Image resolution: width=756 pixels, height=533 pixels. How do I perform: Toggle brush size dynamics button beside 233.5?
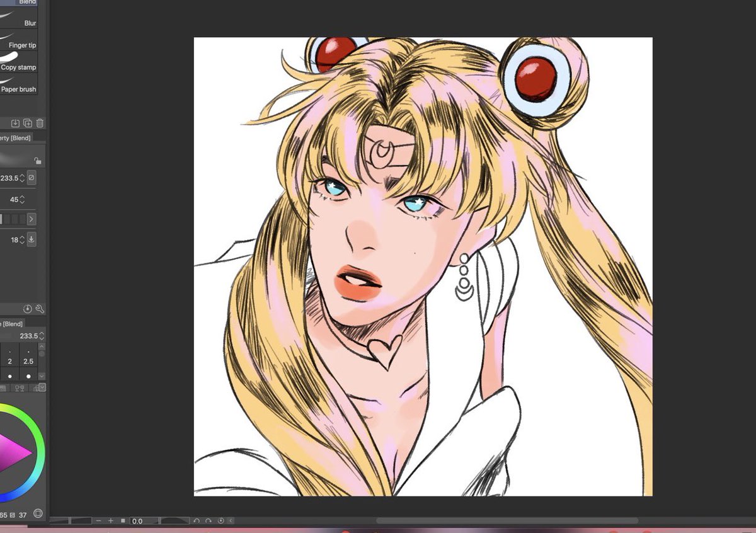point(31,178)
